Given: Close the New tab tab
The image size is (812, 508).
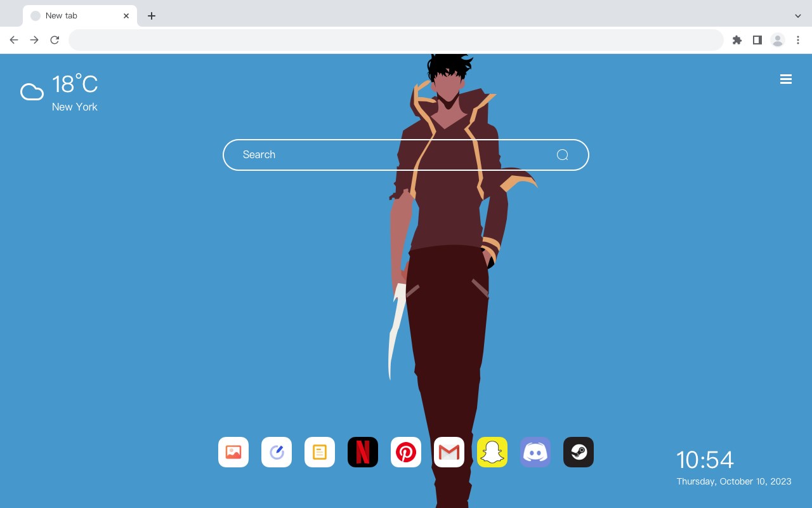Looking at the screenshot, I should tap(126, 16).
